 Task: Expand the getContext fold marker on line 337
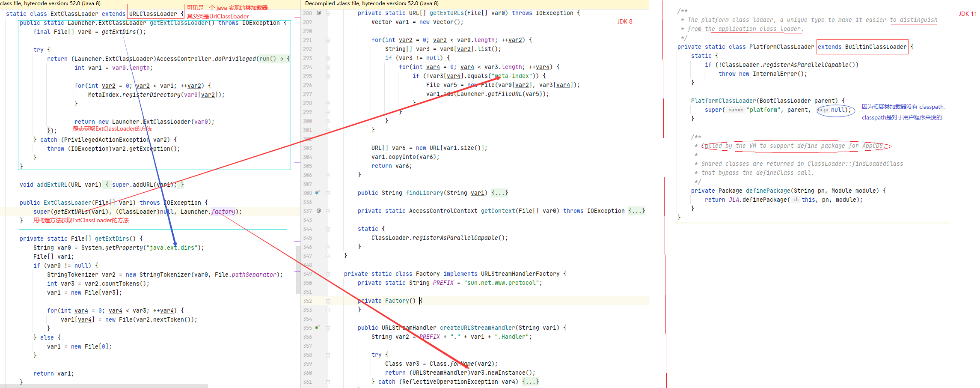(328, 211)
